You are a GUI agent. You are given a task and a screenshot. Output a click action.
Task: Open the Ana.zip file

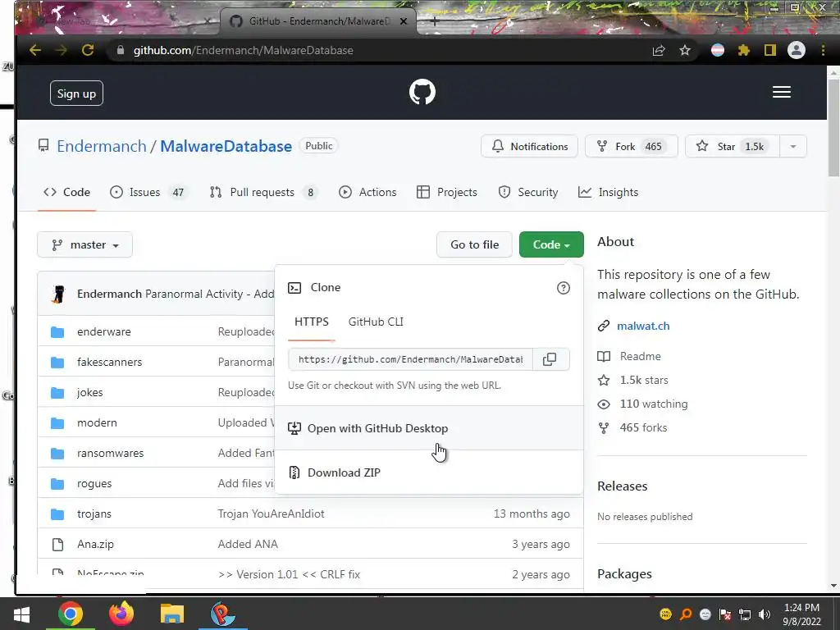click(x=95, y=545)
